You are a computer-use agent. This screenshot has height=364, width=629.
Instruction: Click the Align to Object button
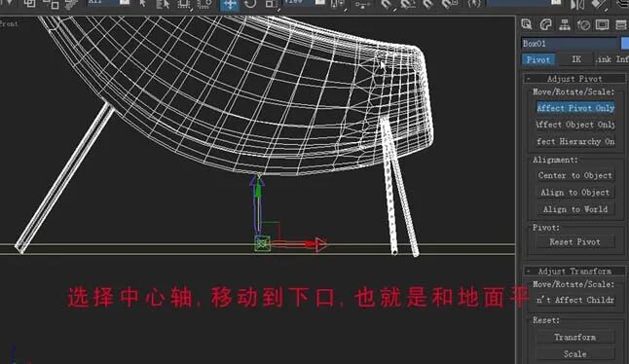(x=575, y=193)
